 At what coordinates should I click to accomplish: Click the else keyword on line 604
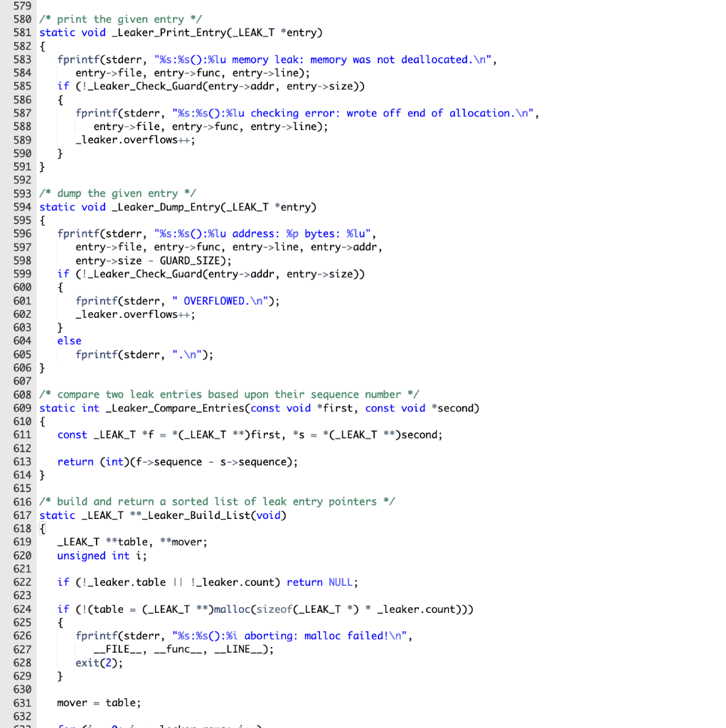(69, 341)
